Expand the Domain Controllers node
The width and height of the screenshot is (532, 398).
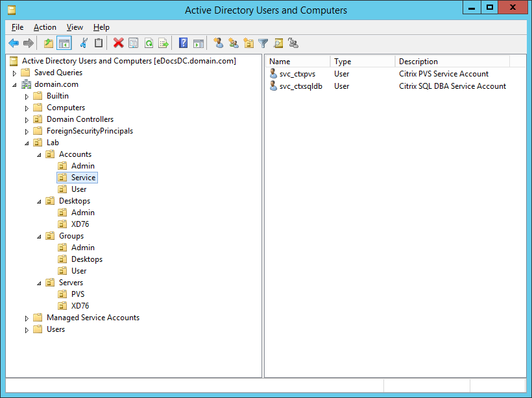(x=27, y=120)
